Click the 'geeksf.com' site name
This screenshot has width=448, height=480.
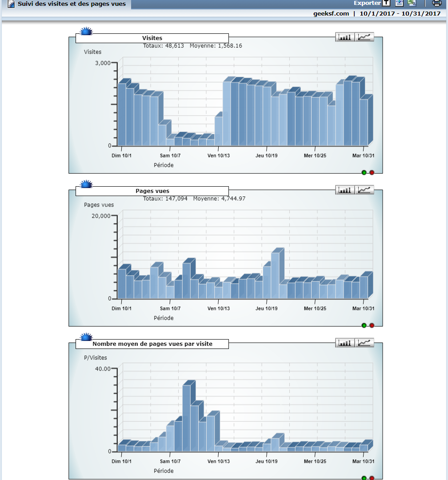[x=331, y=13]
